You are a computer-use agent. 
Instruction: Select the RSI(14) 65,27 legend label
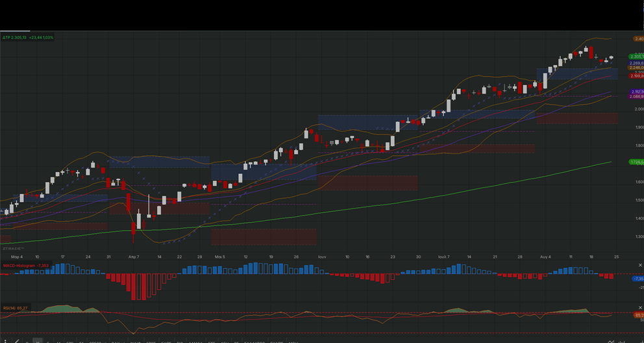click(x=15, y=308)
